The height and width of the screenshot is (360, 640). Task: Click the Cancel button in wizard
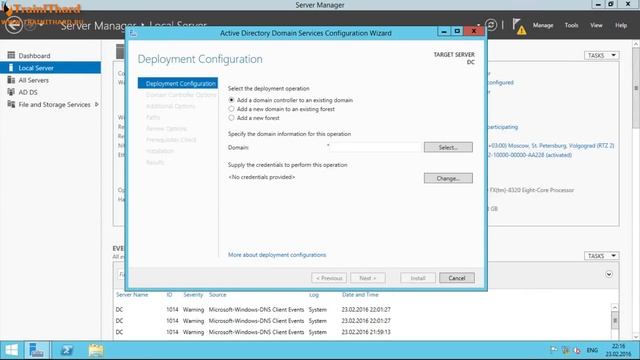(457, 278)
